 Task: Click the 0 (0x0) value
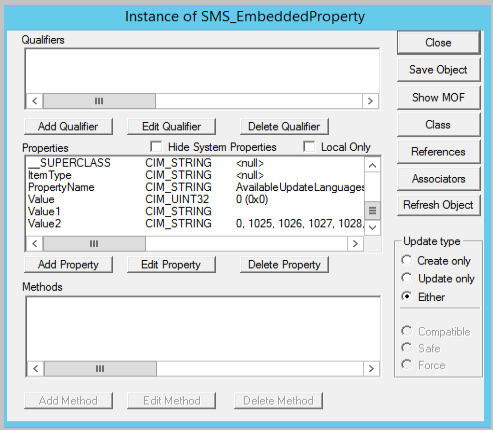pos(252,199)
